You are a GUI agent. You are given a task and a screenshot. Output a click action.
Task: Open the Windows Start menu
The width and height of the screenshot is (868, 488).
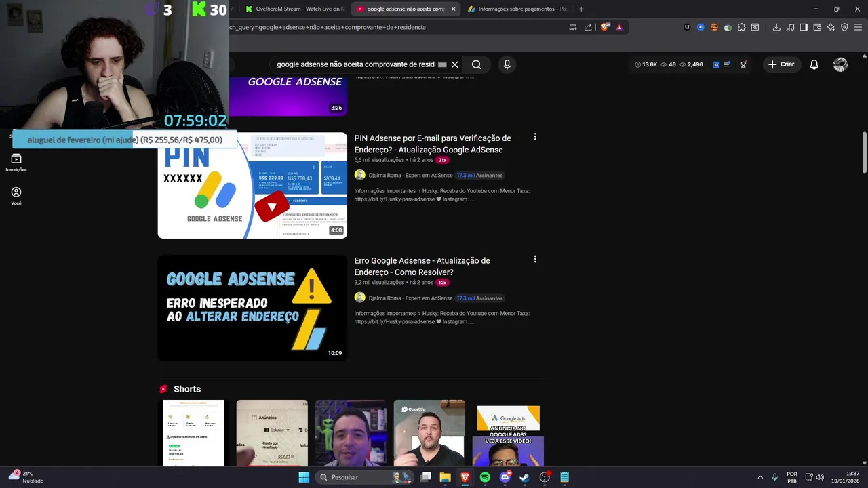(304, 477)
